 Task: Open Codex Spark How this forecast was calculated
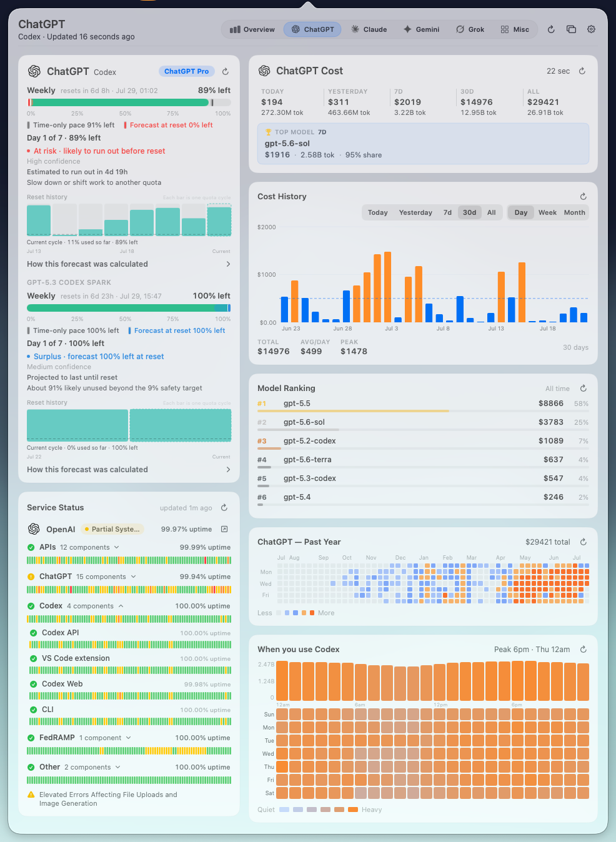pyautogui.click(x=129, y=470)
